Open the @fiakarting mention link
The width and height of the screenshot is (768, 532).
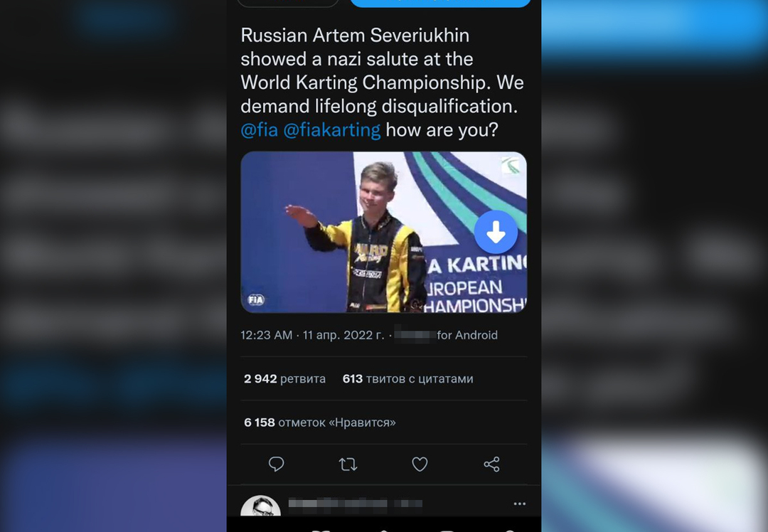click(x=331, y=130)
